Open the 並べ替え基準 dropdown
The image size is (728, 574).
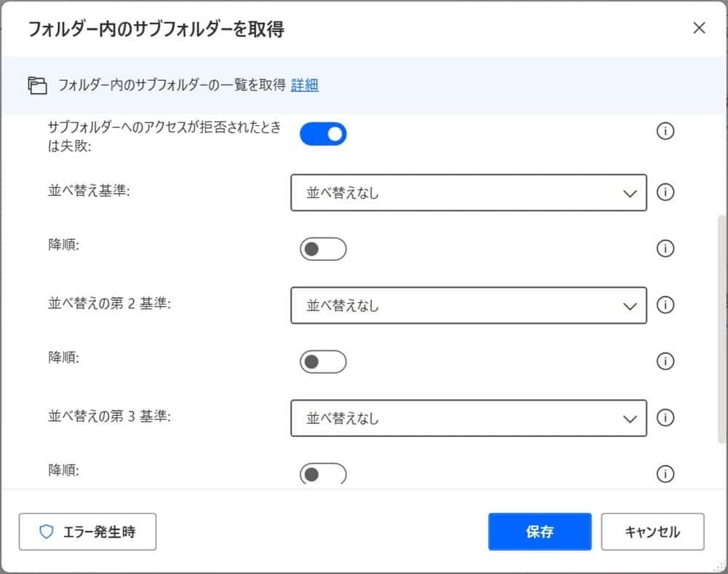(x=470, y=192)
